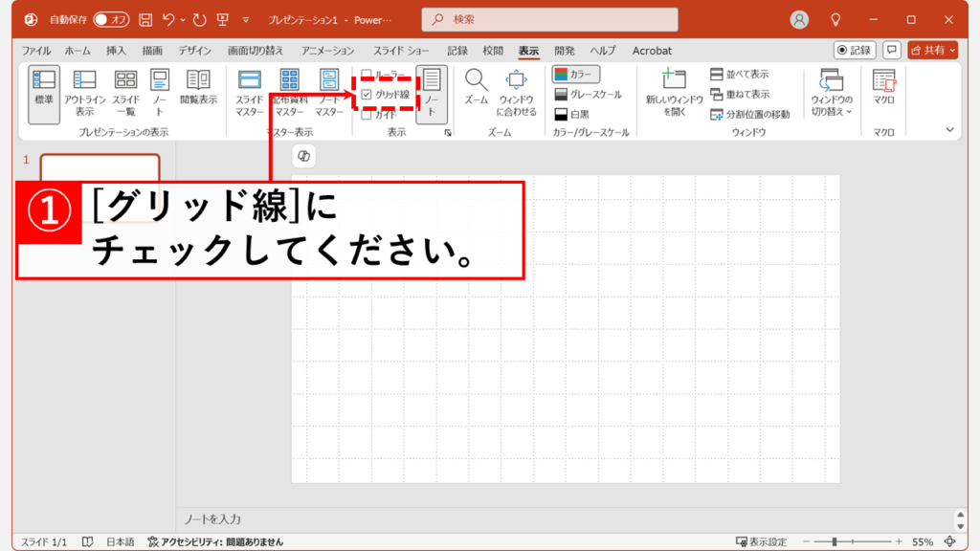
Task: Click the Accessibility status (アクセシビリティ) entry
Action: coord(215,541)
